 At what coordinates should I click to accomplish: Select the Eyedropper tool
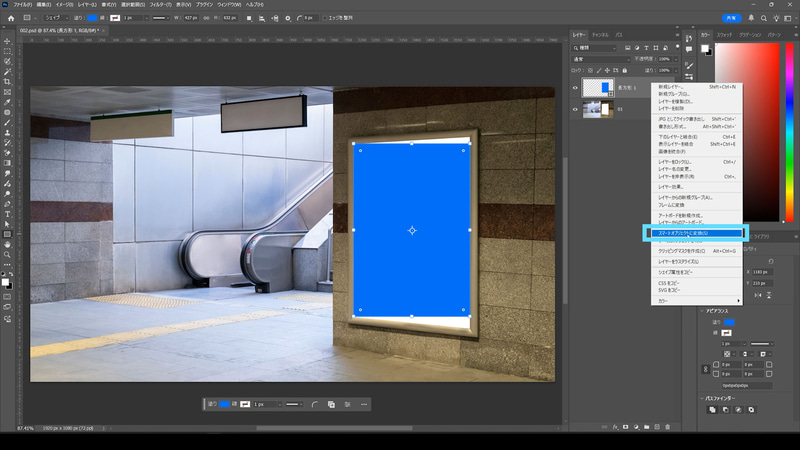point(7,102)
